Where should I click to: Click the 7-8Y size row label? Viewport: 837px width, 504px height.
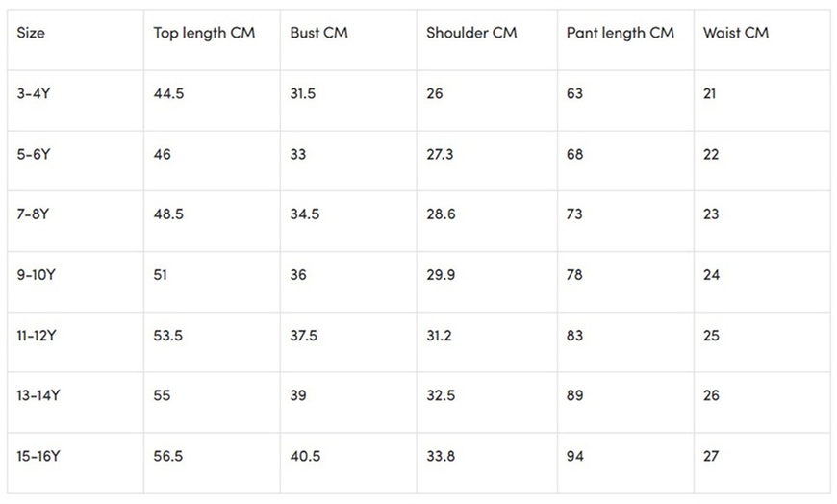coord(33,214)
